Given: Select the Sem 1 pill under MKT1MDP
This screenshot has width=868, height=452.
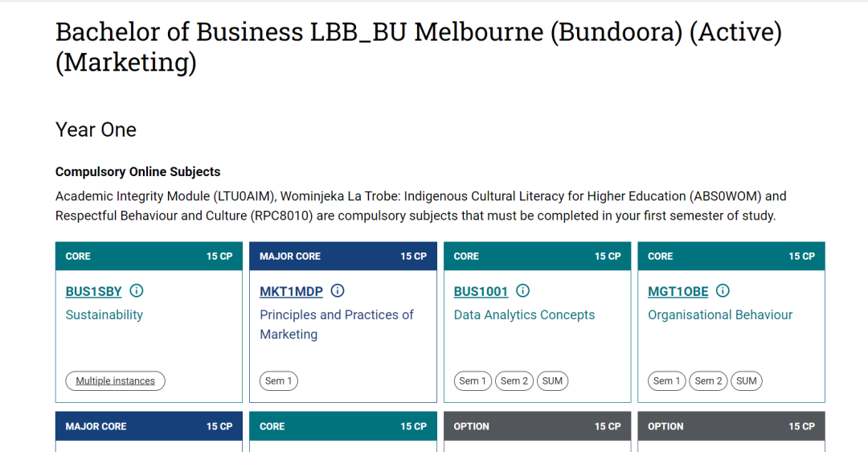Looking at the screenshot, I should [x=278, y=381].
